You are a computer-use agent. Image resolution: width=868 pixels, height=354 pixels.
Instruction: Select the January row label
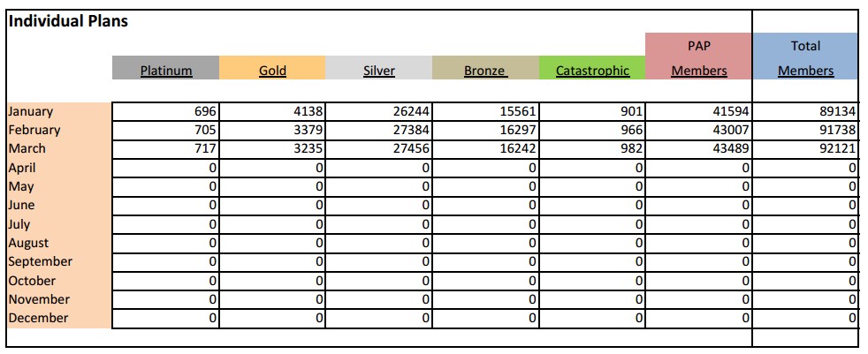[x=31, y=111]
